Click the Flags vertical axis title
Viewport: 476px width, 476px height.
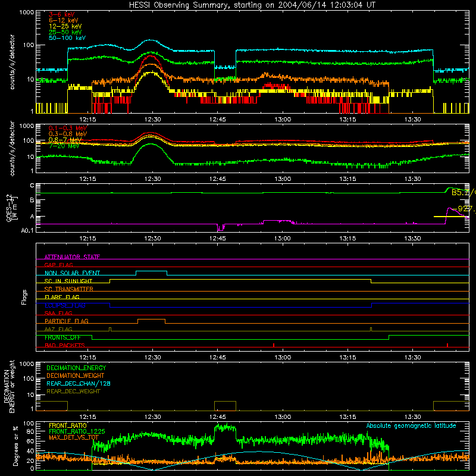(x=24, y=297)
